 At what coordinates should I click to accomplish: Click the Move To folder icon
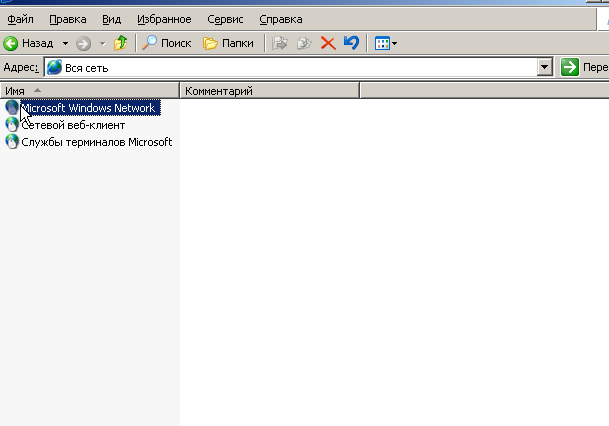pos(280,43)
